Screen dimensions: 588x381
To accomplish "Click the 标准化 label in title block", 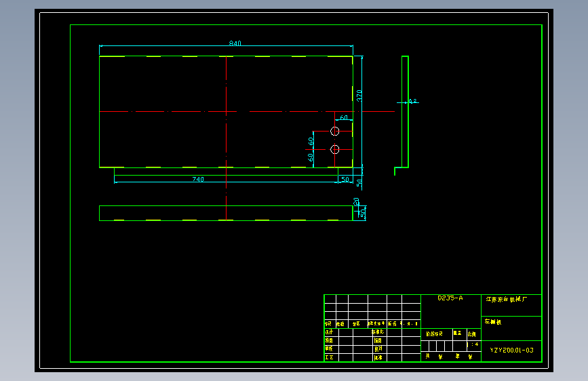I will [x=378, y=332].
